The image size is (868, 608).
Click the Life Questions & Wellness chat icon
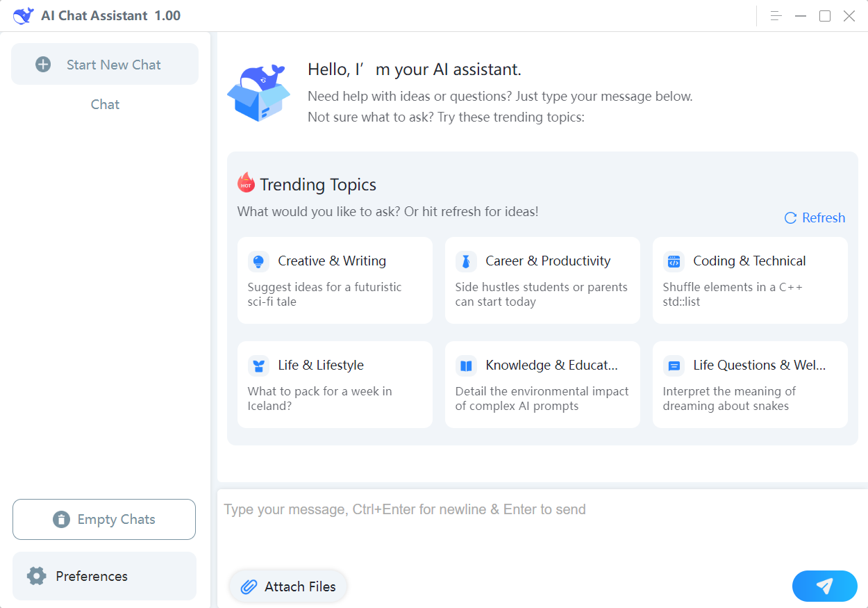674,365
